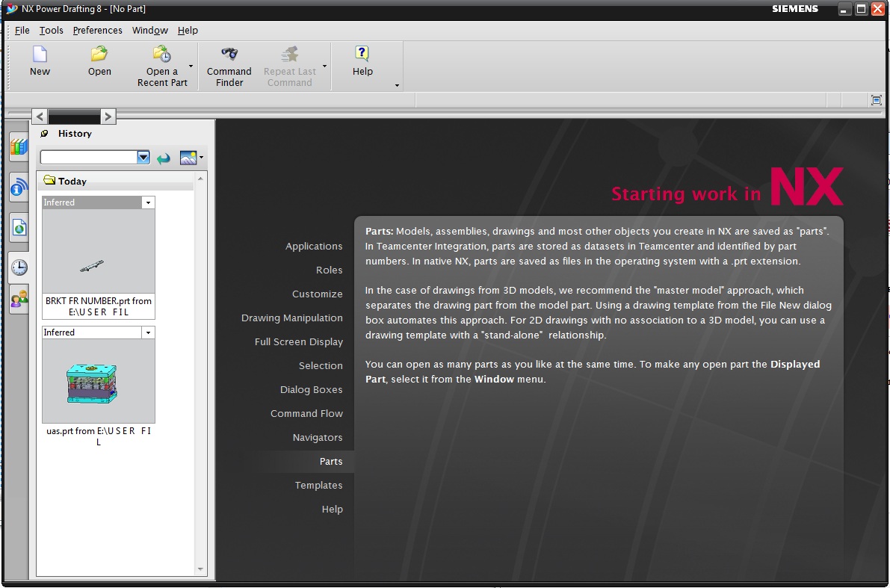Show the Help topic in welcome list
This screenshot has height=588, width=890.
(x=332, y=509)
